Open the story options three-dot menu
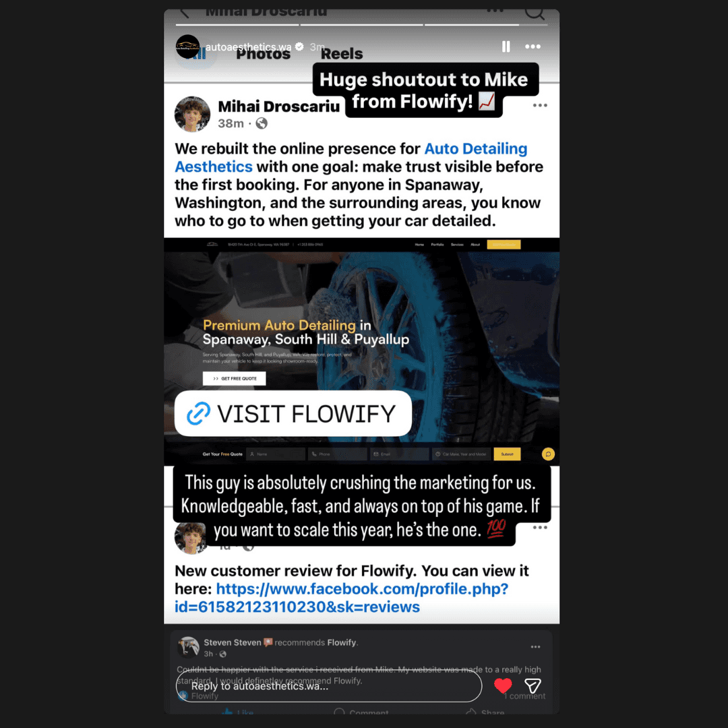This screenshot has height=728, width=728. (533, 47)
